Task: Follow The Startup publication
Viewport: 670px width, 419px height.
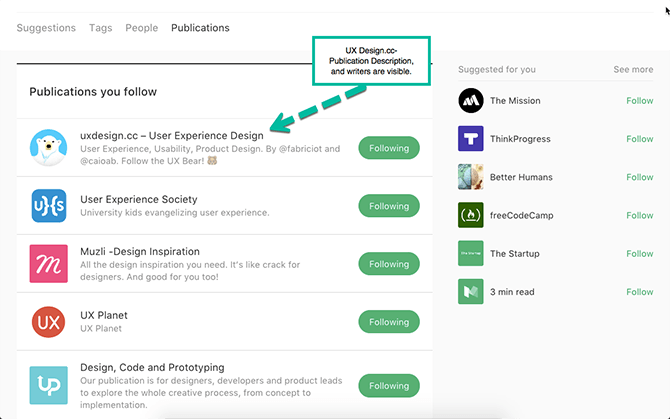Action: (x=639, y=253)
